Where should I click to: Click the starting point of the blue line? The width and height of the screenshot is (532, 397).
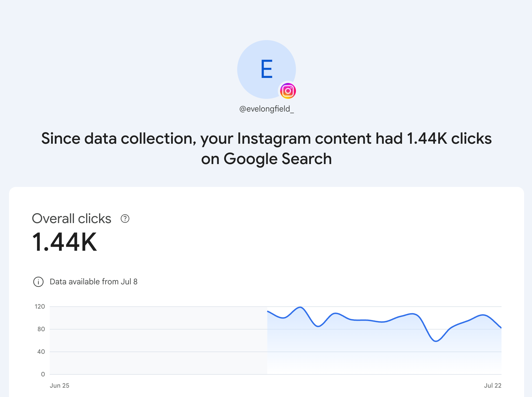pyautogui.click(x=268, y=311)
